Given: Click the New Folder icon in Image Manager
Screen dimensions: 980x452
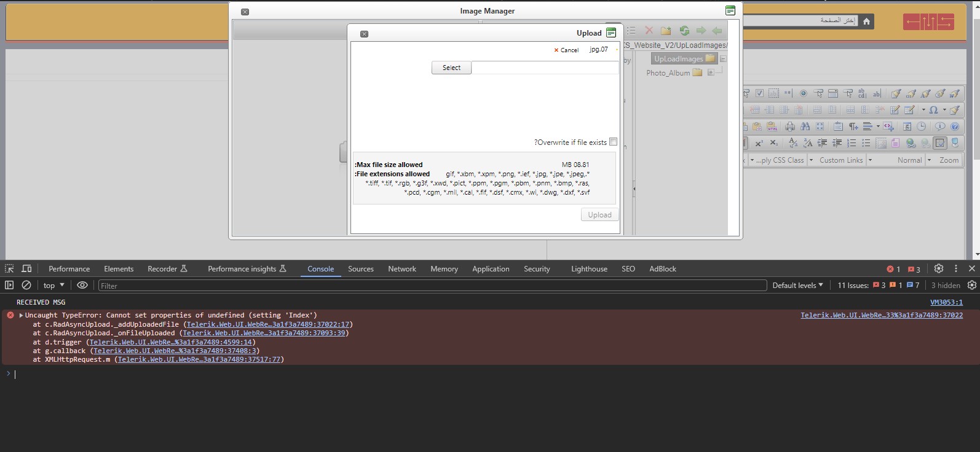Looking at the screenshot, I should click(666, 31).
